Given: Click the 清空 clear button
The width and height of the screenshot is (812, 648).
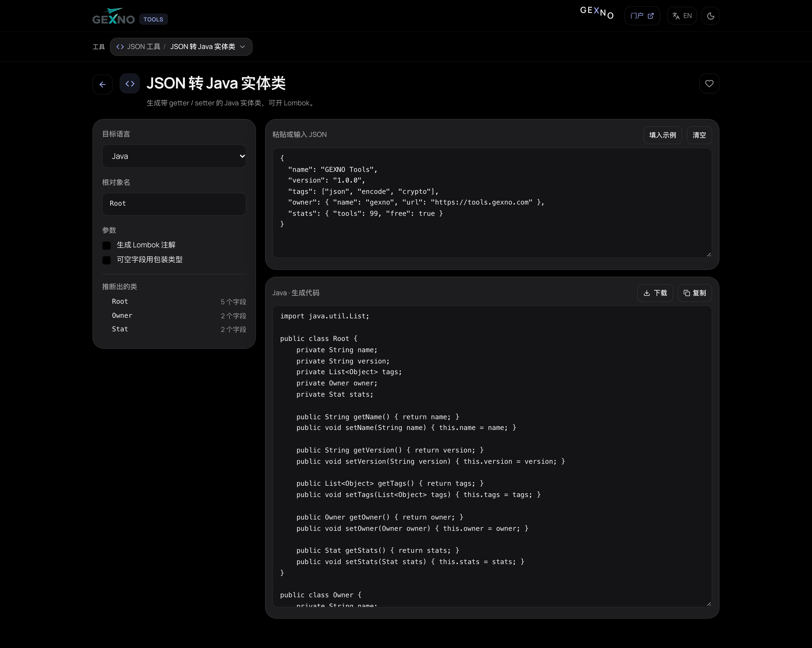Looking at the screenshot, I should coord(700,135).
